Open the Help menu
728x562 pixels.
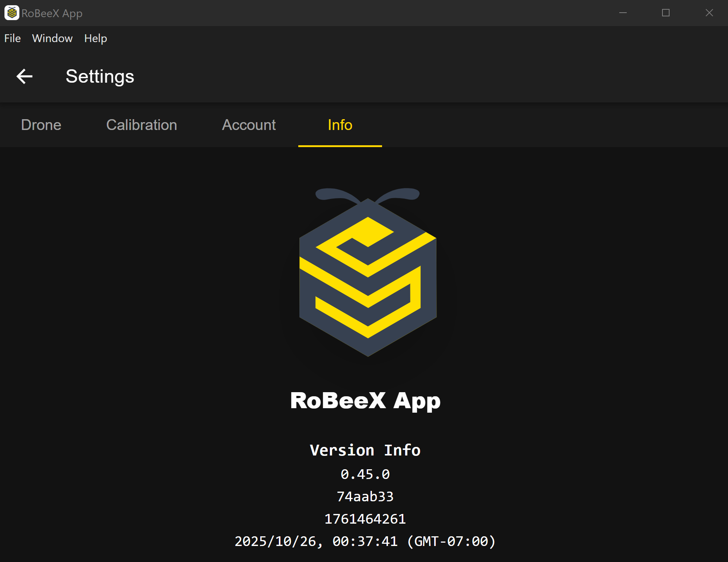tap(95, 38)
